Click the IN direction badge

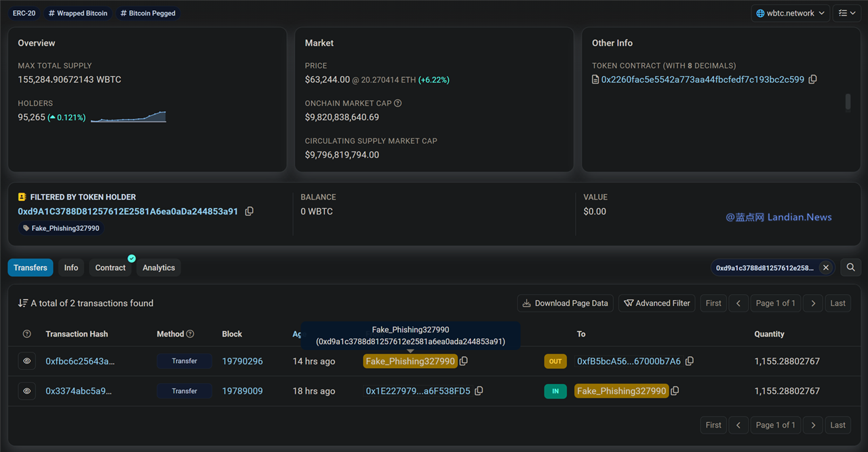(555, 391)
